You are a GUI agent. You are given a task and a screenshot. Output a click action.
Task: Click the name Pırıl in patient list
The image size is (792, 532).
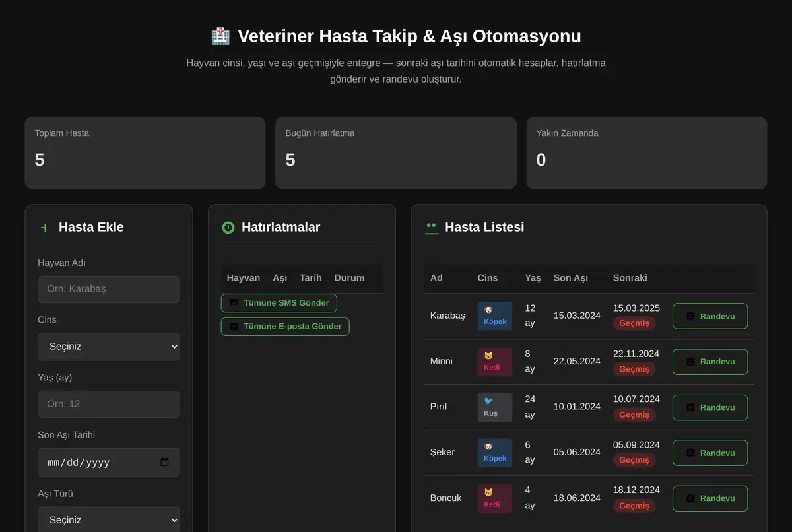pyautogui.click(x=439, y=407)
